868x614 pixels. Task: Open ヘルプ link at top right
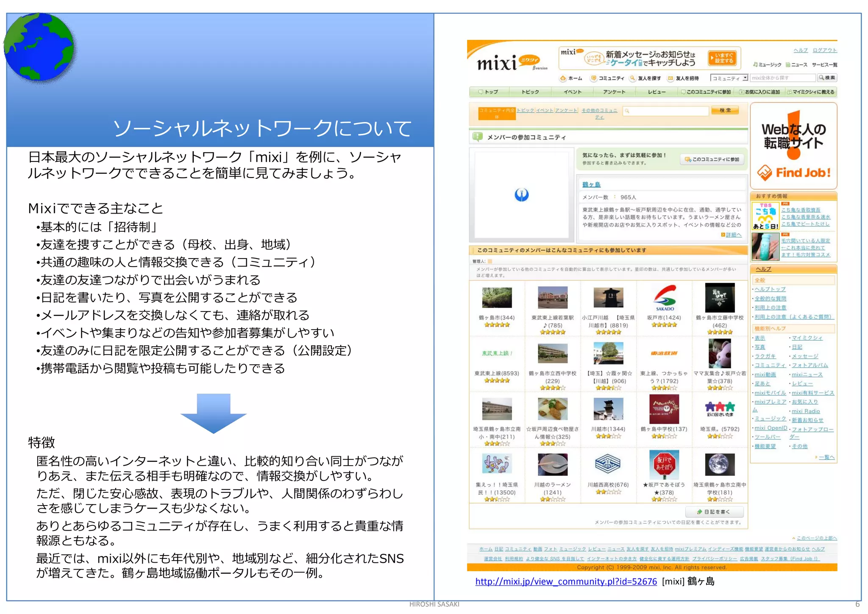[800, 50]
